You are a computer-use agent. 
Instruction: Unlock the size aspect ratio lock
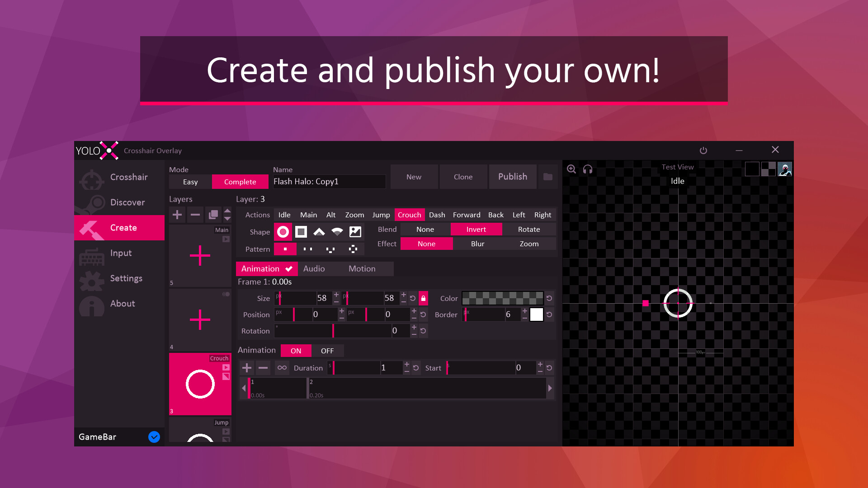click(x=423, y=298)
